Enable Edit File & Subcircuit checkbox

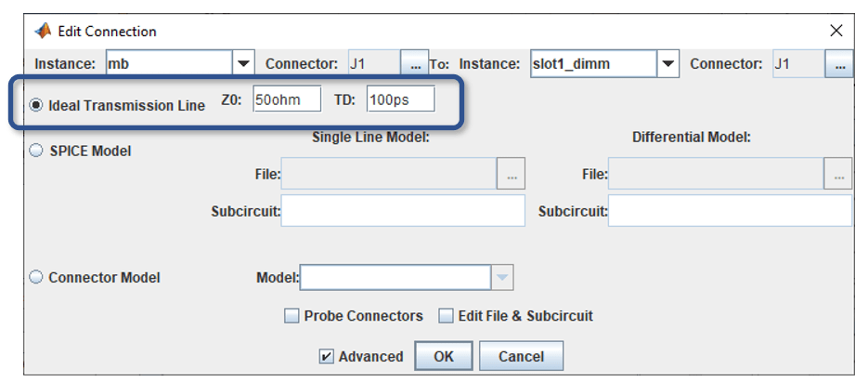(x=447, y=316)
